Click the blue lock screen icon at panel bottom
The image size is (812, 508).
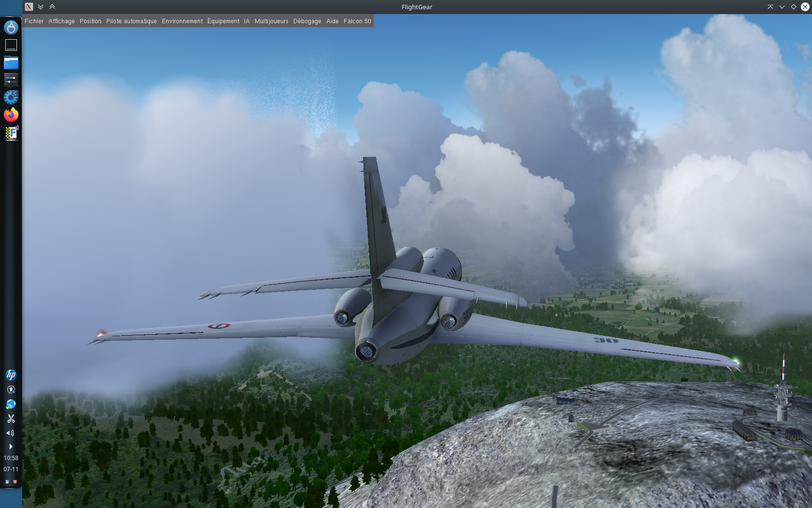(7, 482)
